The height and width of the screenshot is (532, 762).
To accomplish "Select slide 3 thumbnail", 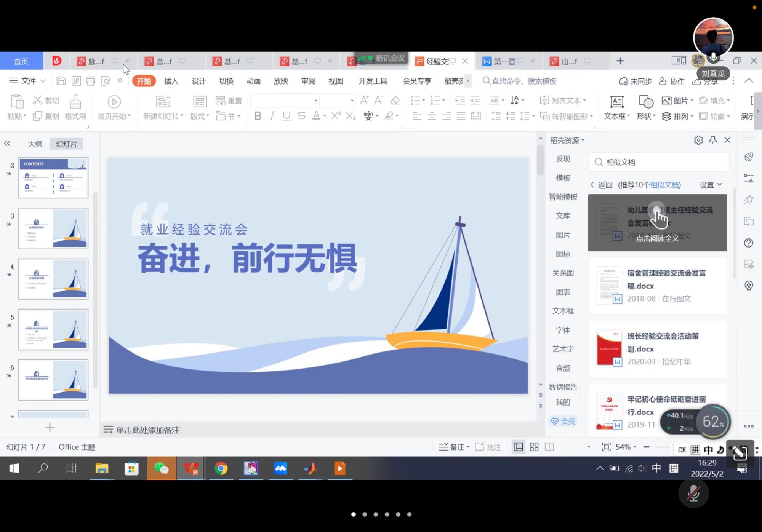I will [53, 228].
